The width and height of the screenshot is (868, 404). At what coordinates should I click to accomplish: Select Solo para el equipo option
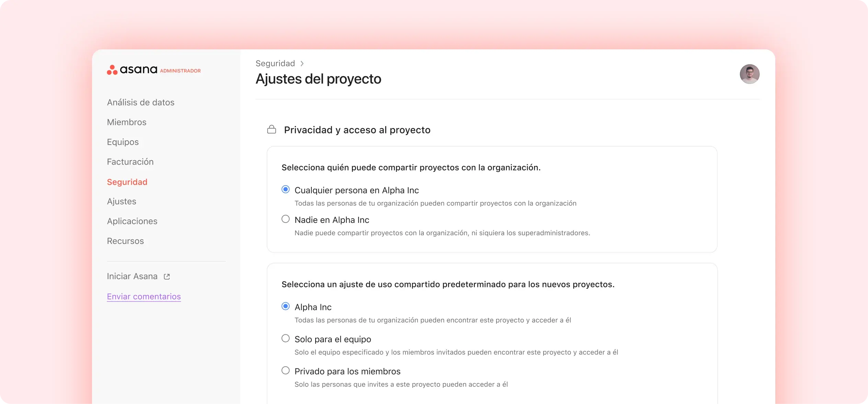pos(286,338)
